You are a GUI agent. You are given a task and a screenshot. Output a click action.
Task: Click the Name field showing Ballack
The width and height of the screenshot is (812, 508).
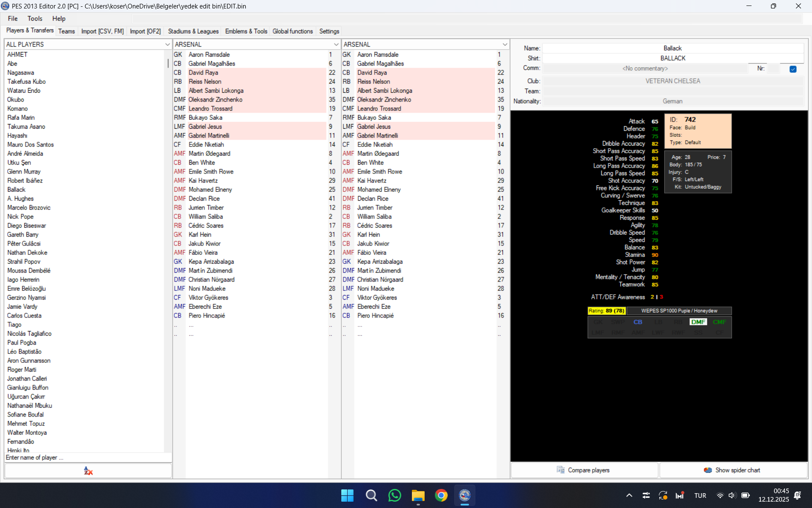coord(672,48)
